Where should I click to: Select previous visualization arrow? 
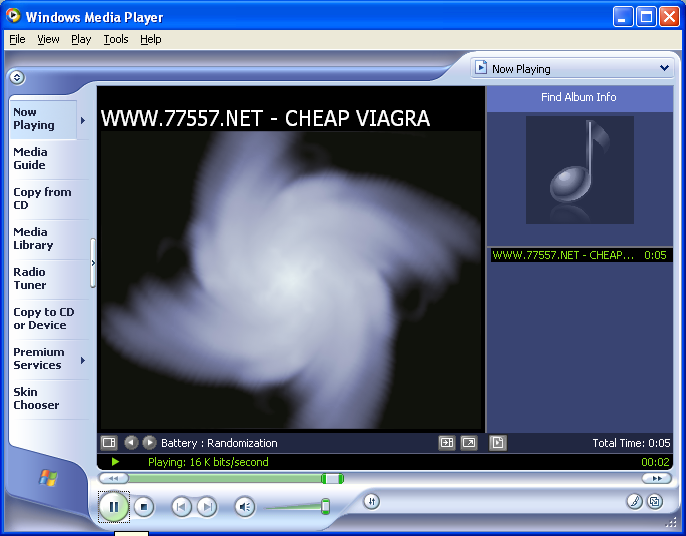(x=131, y=443)
